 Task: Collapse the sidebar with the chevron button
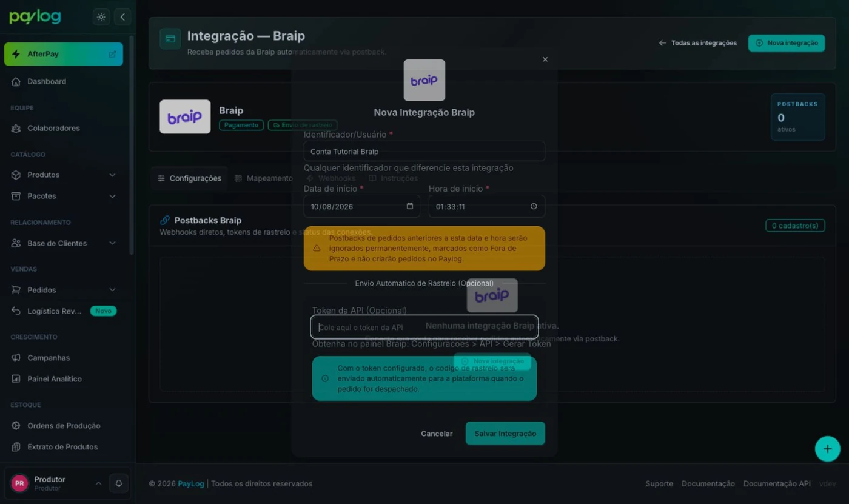[x=122, y=17]
